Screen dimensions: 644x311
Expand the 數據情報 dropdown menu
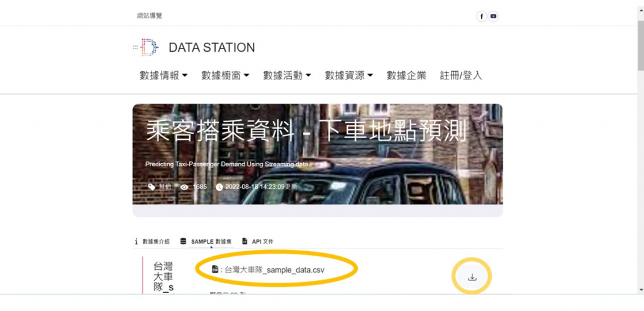164,76
